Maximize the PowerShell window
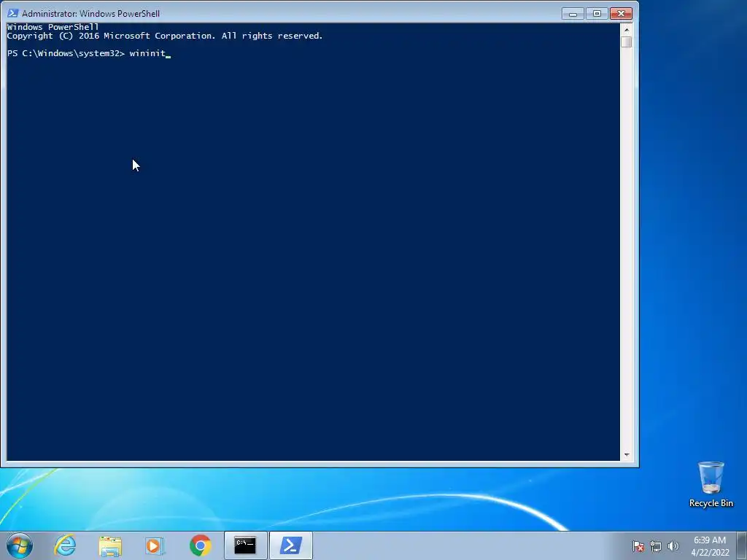This screenshot has width=747, height=560. coord(597,13)
